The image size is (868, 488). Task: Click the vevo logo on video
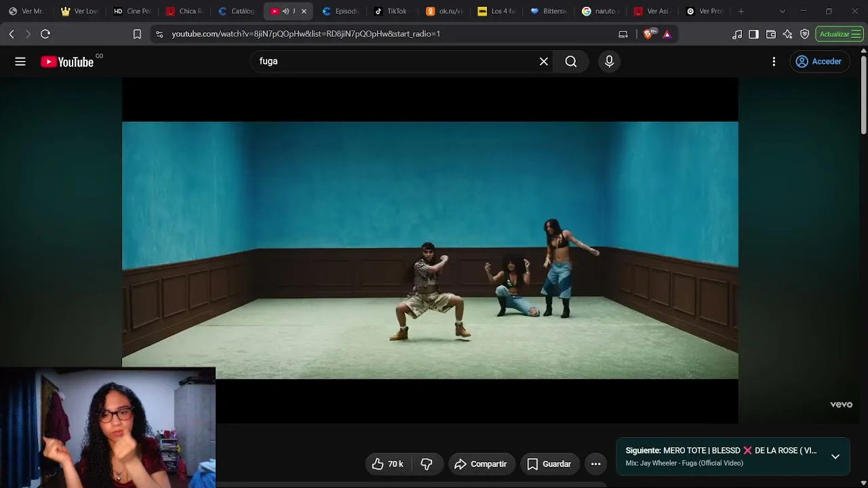point(841,405)
